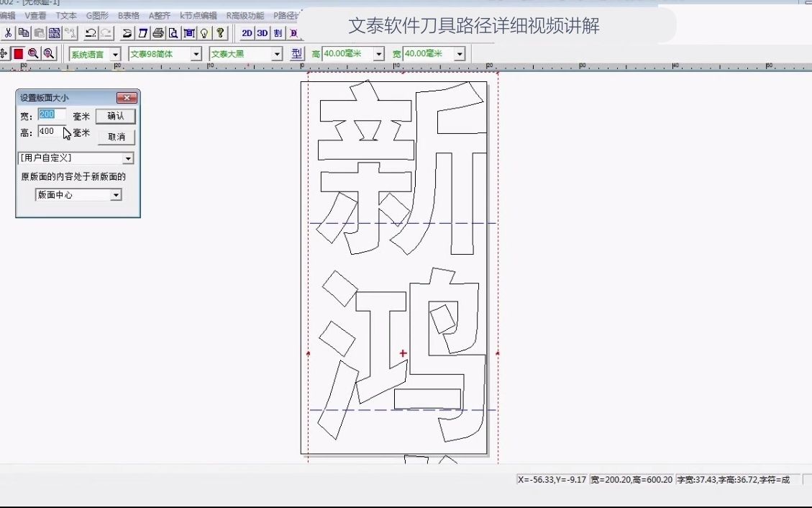The width and height of the screenshot is (812, 508).
Task: Click the tips lightbulb icon
Action: [x=204, y=32]
